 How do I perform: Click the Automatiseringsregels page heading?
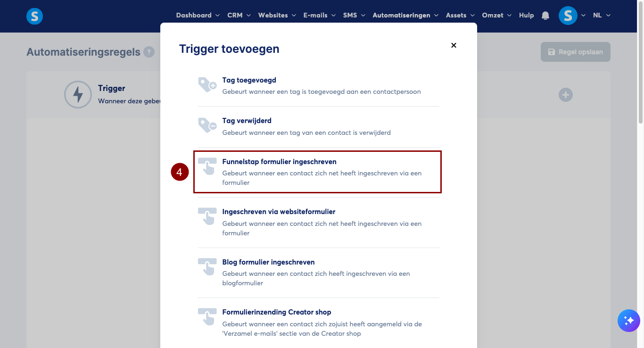click(83, 52)
